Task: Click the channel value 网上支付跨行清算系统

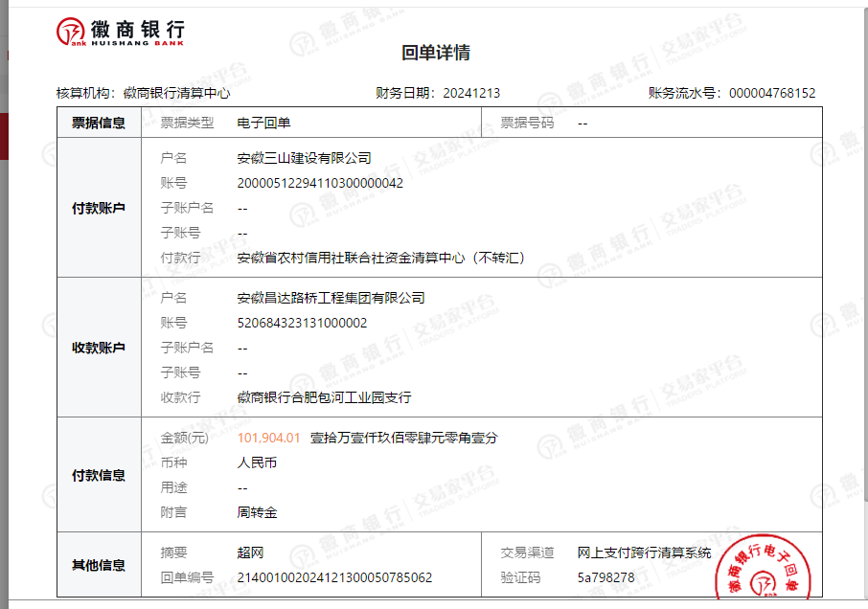Action: 644,553
